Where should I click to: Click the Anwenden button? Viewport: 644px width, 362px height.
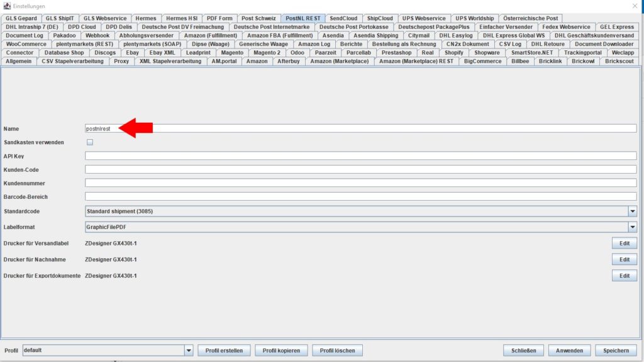(569, 351)
